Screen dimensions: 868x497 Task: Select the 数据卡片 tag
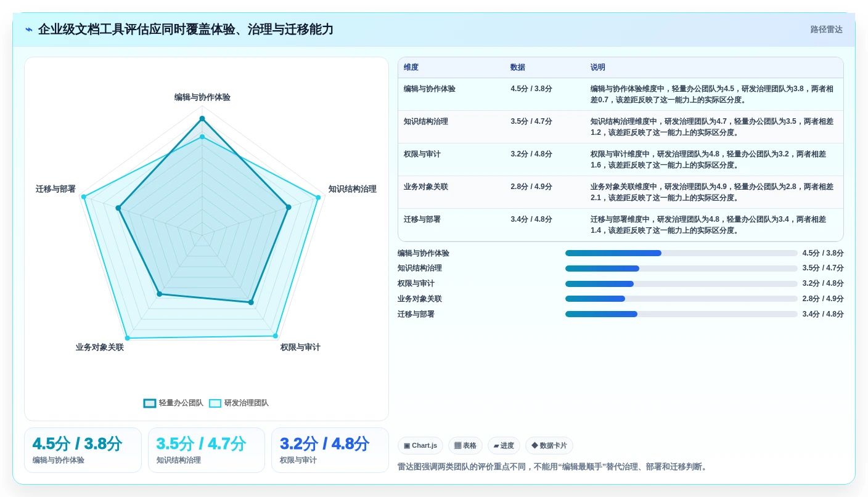pos(549,445)
